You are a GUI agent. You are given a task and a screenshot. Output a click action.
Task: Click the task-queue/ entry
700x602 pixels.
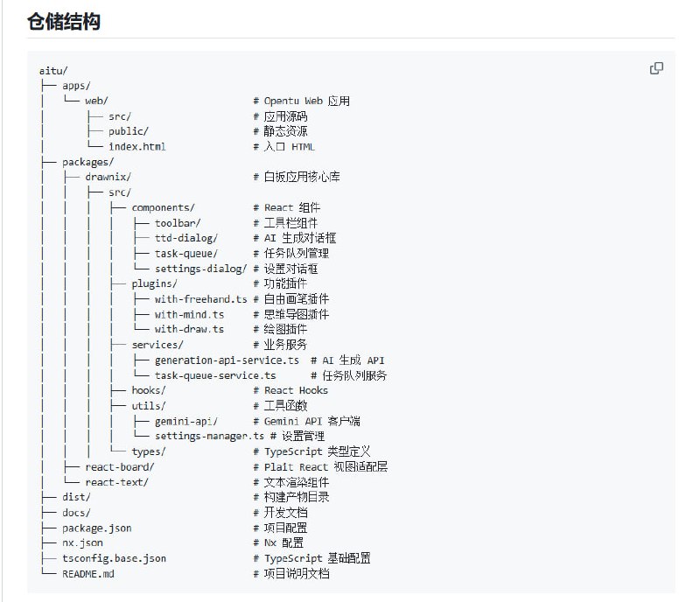185,253
